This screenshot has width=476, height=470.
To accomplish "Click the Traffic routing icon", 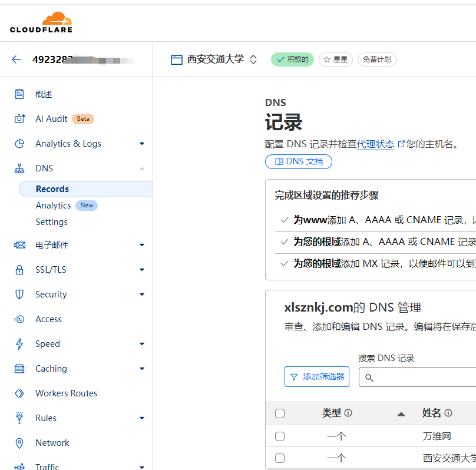I will tap(19, 466).
